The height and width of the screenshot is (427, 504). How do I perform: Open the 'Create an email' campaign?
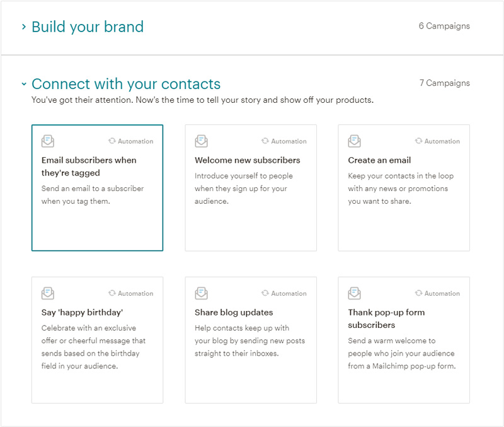(379, 160)
